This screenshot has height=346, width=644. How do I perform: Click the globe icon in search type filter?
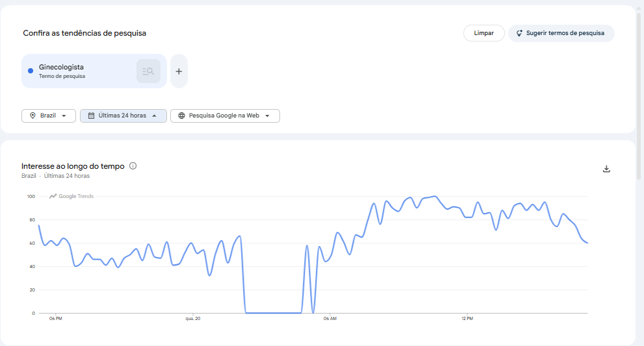coord(181,116)
